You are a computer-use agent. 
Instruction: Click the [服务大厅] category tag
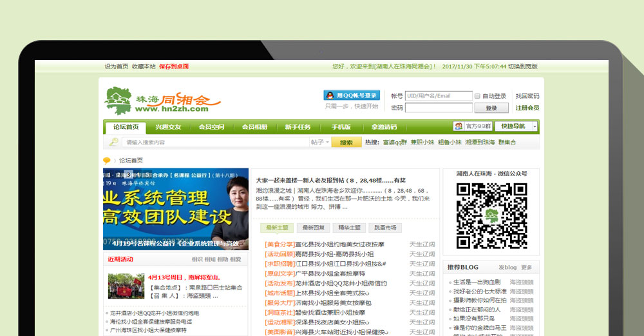[279, 302]
